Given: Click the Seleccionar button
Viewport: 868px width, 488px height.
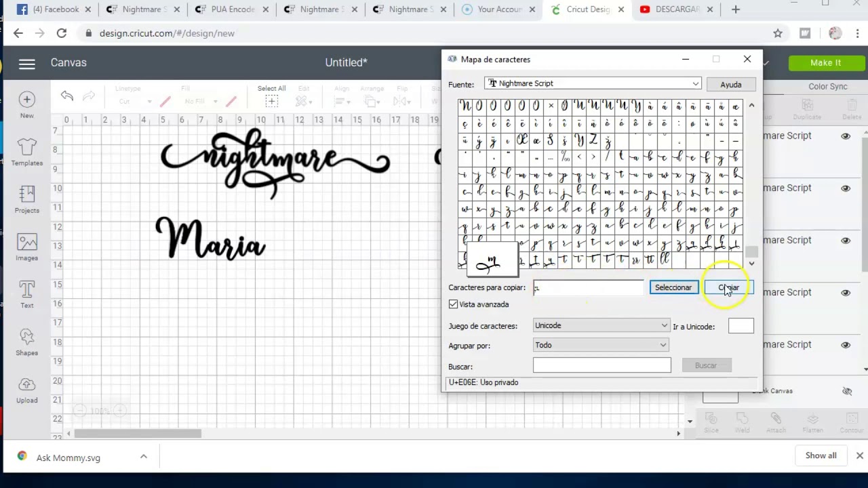Looking at the screenshot, I should coord(673,287).
